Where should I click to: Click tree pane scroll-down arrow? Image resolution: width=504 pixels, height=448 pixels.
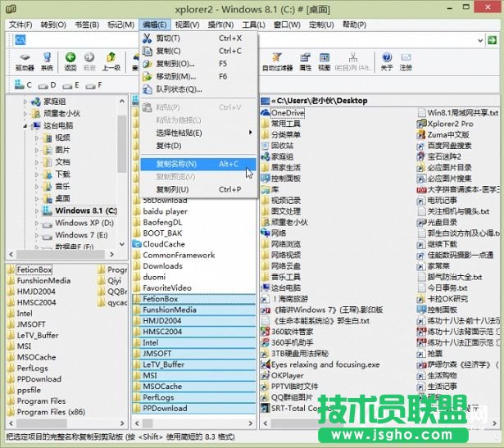[122, 244]
